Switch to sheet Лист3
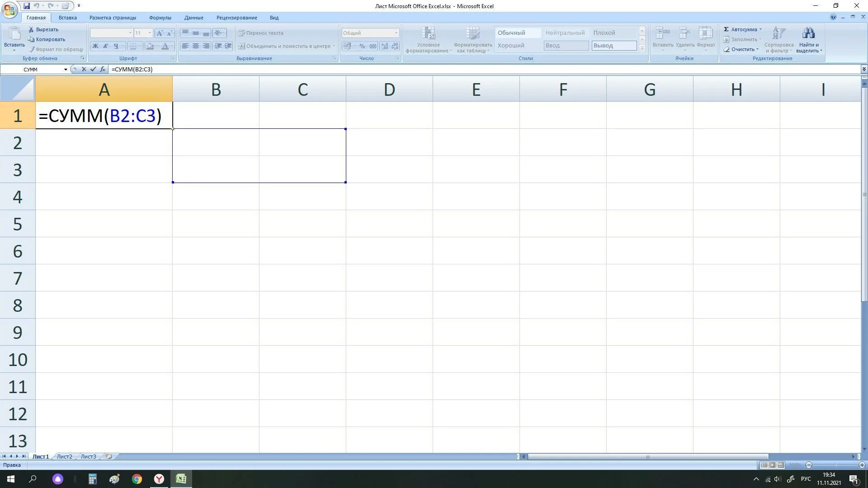The width and height of the screenshot is (868, 488). point(88,457)
